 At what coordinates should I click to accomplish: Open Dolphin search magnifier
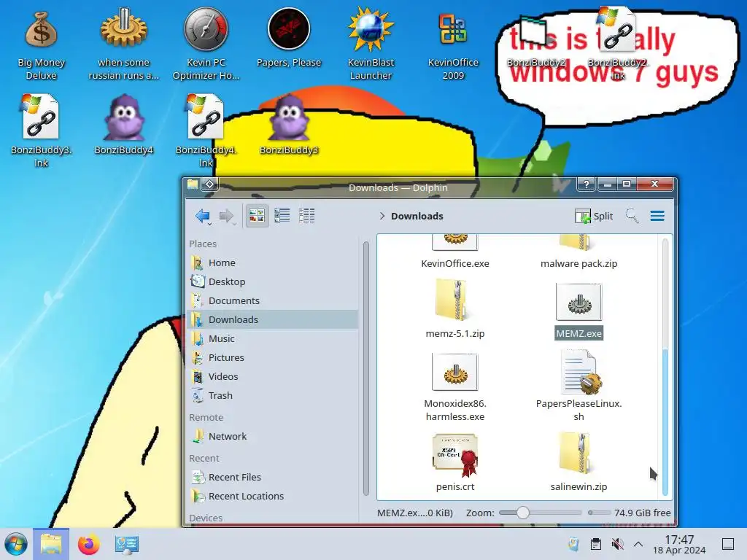[632, 216]
